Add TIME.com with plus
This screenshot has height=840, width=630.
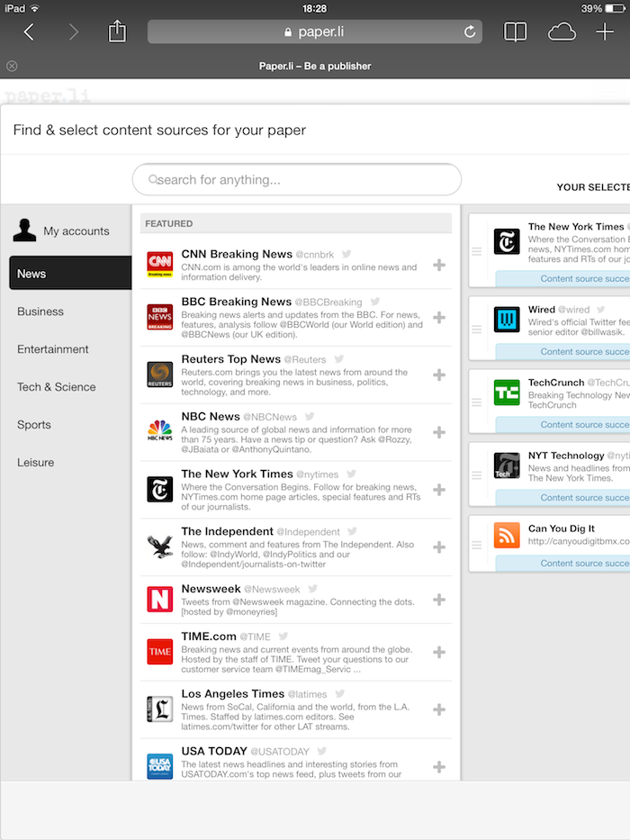click(439, 652)
